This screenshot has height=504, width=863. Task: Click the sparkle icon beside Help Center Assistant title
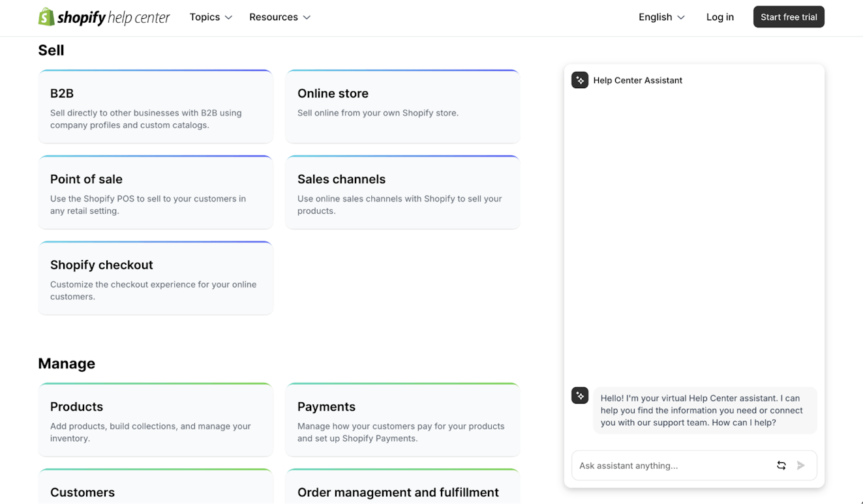click(580, 80)
